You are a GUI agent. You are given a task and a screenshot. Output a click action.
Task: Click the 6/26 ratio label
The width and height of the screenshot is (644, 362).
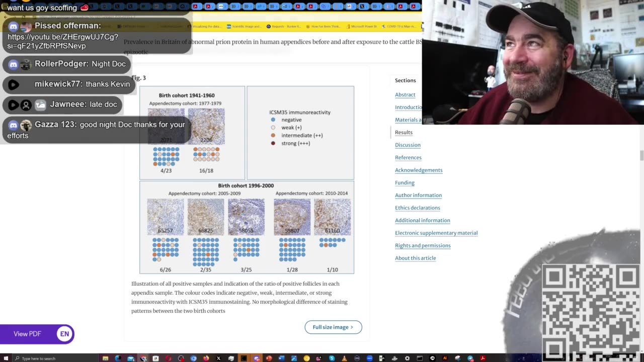coord(166,269)
